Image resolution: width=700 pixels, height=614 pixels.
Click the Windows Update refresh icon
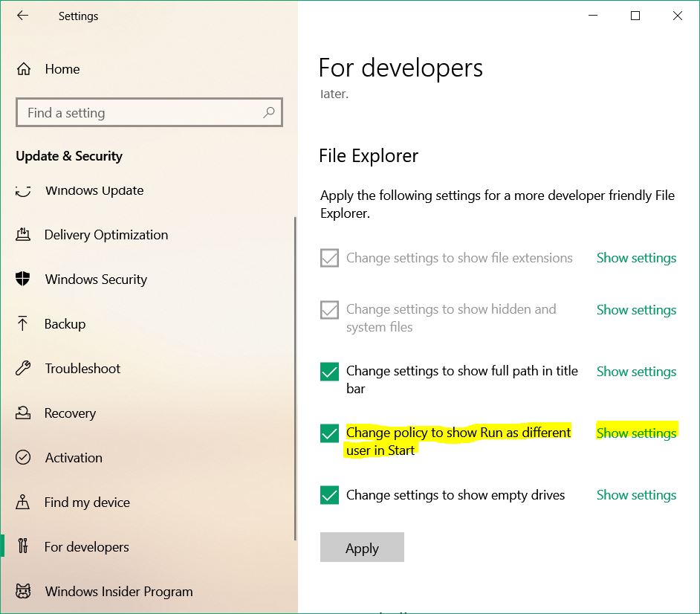click(23, 191)
